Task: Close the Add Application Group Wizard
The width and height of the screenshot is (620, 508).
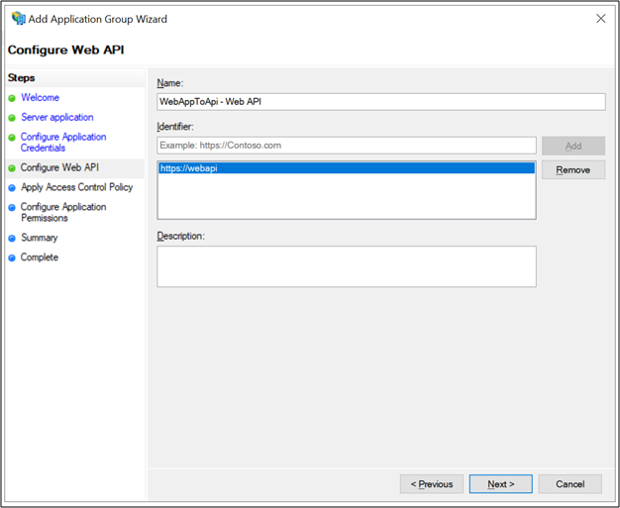Action: coord(601,19)
